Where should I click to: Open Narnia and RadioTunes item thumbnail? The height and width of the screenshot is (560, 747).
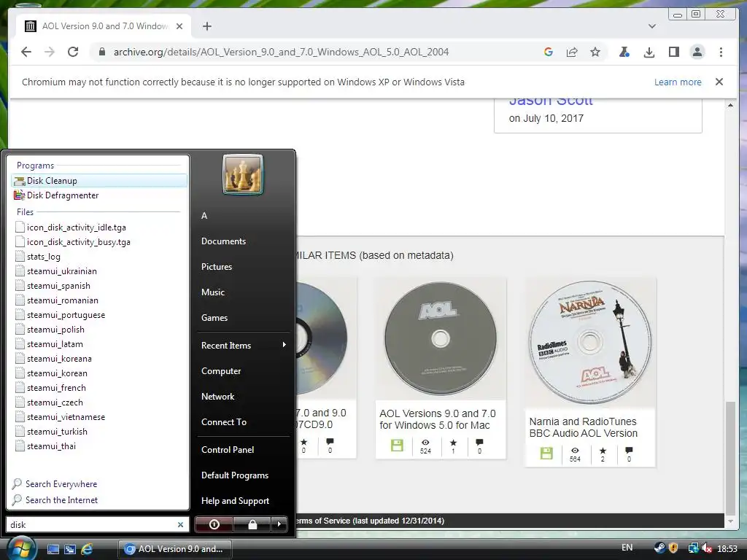pyautogui.click(x=589, y=343)
